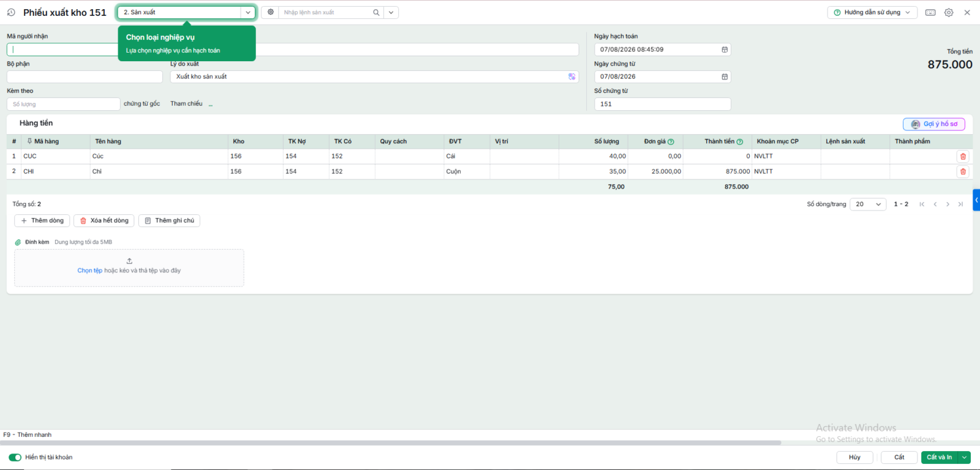Click the unit price cell 25.000,00

pyautogui.click(x=655, y=172)
